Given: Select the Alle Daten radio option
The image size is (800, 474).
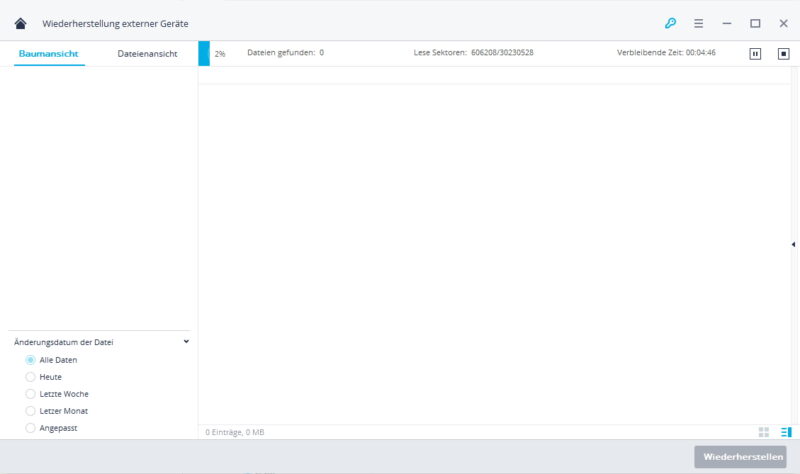Looking at the screenshot, I should 31,360.
